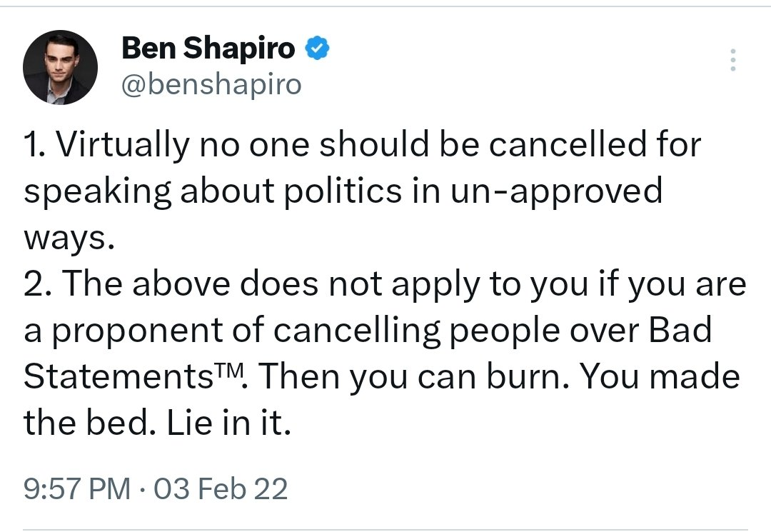Click the word "Statements" in the tweet
The width and height of the screenshot is (771, 532).
pyautogui.click(x=118, y=376)
